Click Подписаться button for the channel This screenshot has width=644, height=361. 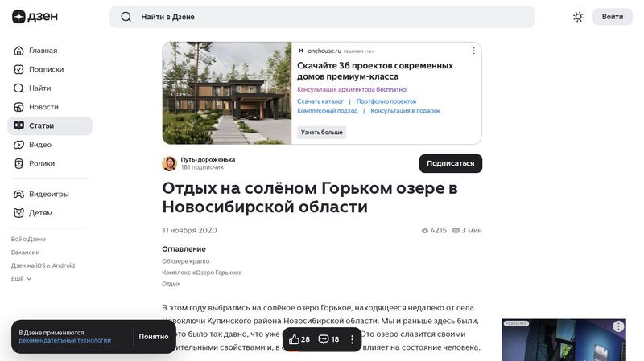(x=450, y=163)
